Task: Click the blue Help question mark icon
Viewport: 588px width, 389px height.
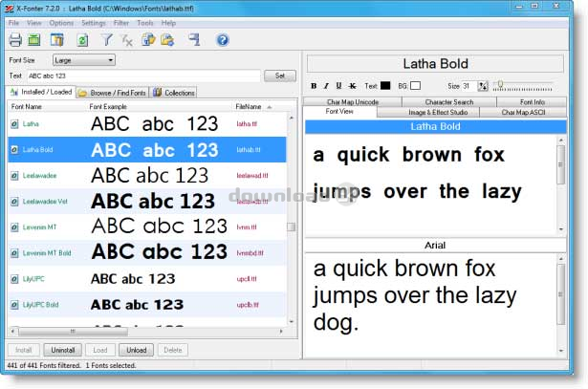Action: [223, 40]
